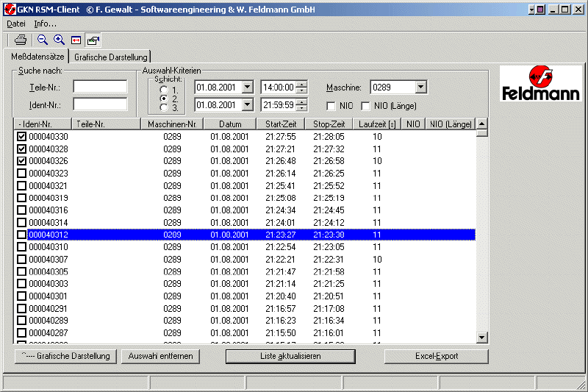Increase the 14:00:00 start time spinner
588x392 pixels.
302,84
